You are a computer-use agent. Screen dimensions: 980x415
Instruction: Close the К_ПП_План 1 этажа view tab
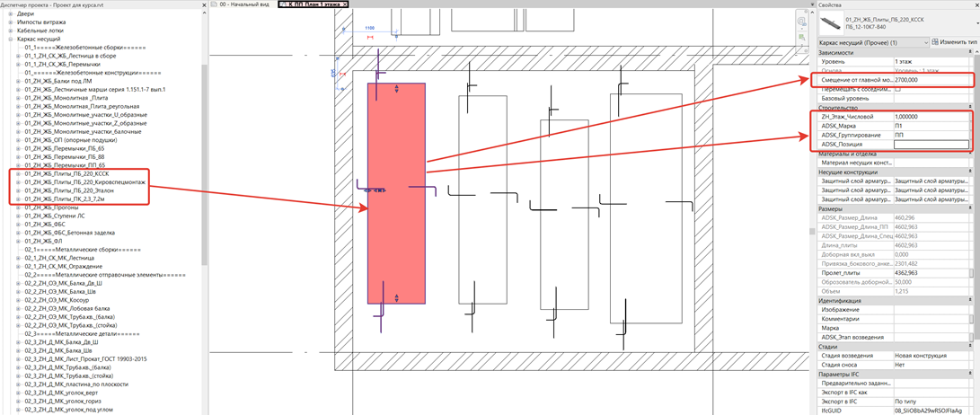pyautogui.click(x=346, y=4)
